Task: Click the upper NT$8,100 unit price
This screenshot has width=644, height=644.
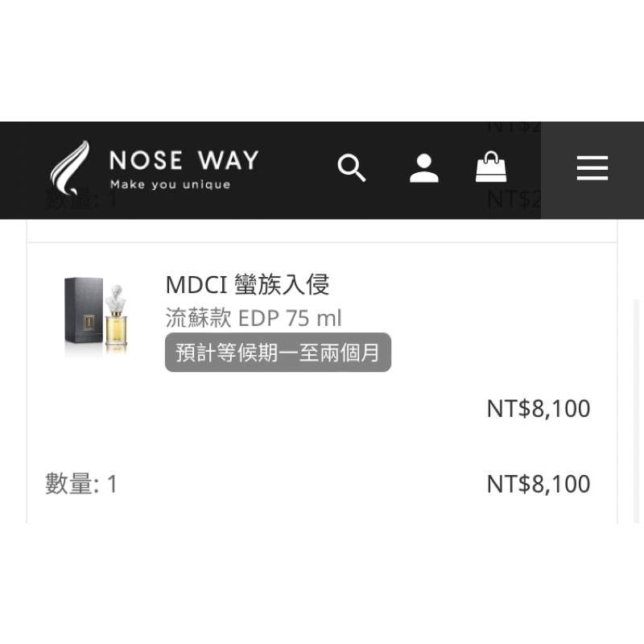Action: coord(538,409)
